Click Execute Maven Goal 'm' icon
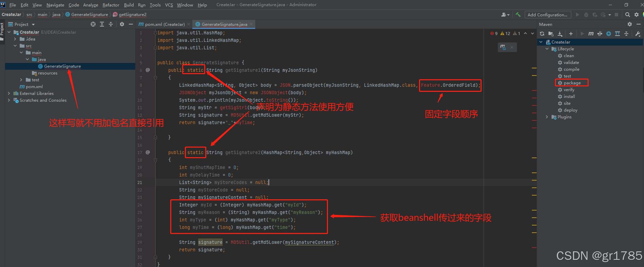 (x=591, y=34)
